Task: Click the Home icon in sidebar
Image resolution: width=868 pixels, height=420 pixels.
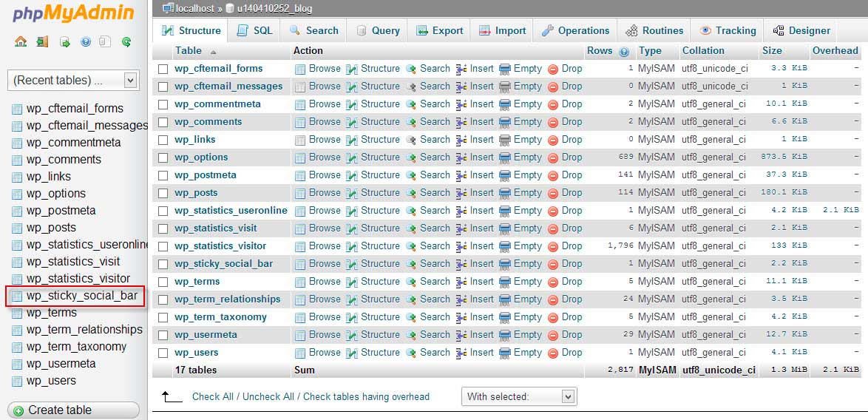Action: coord(21,41)
